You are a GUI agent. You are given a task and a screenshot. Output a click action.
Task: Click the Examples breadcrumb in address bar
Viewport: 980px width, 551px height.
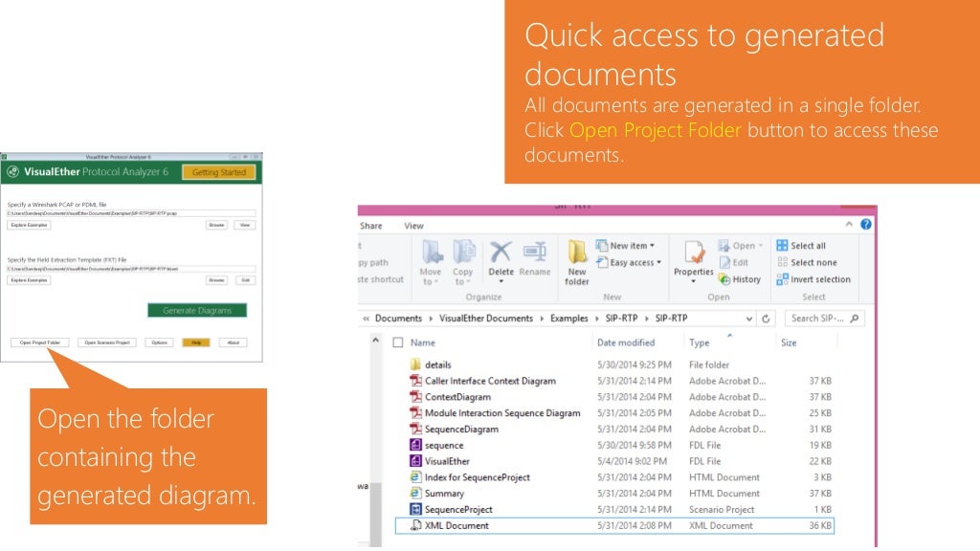pyautogui.click(x=568, y=319)
